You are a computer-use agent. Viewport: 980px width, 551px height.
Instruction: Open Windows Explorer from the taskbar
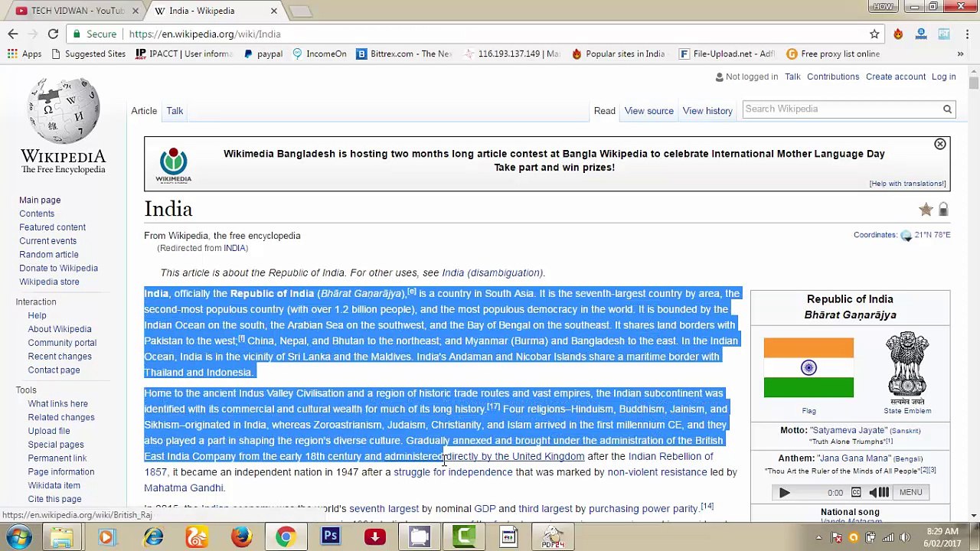pos(61,537)
